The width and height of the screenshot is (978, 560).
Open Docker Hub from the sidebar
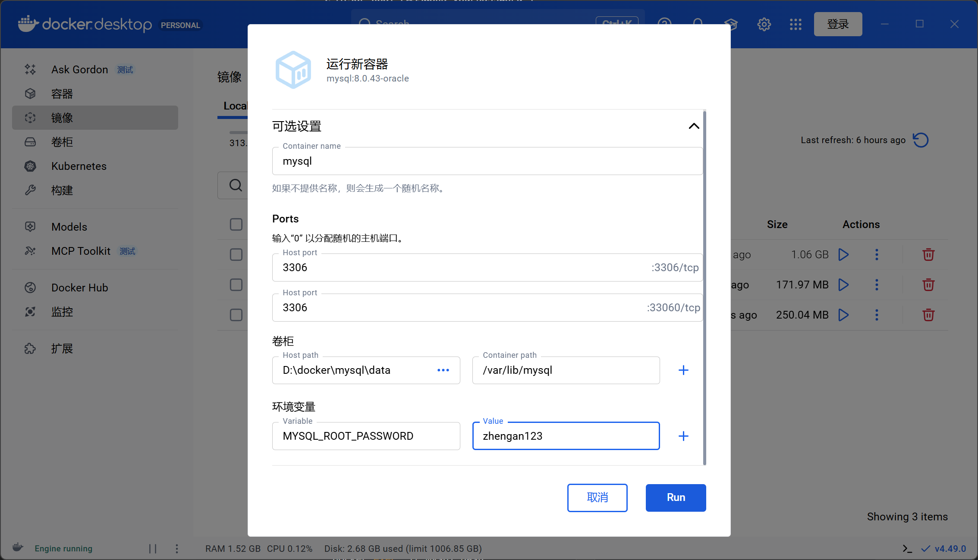[x=80, y=288]
